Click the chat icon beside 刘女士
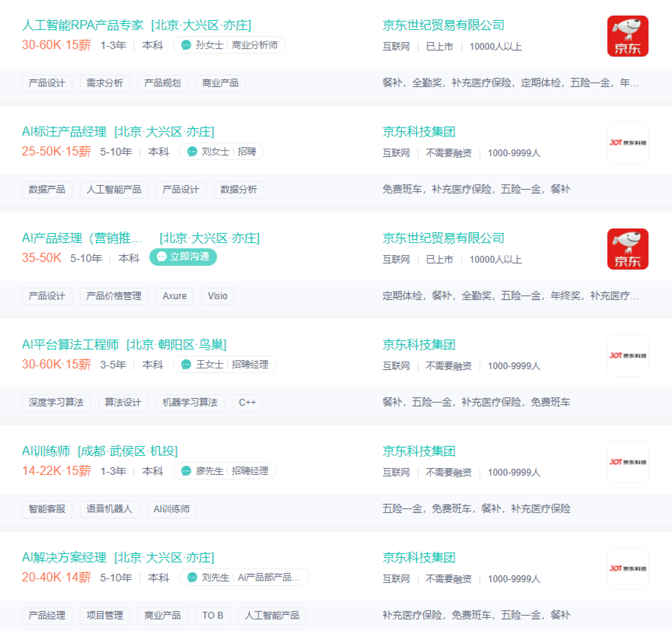Viewport: 672px width, 631px height. click(x=192, y=151)
